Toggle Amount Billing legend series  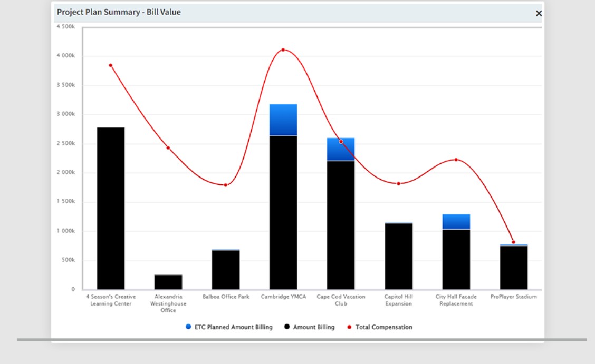309,327
